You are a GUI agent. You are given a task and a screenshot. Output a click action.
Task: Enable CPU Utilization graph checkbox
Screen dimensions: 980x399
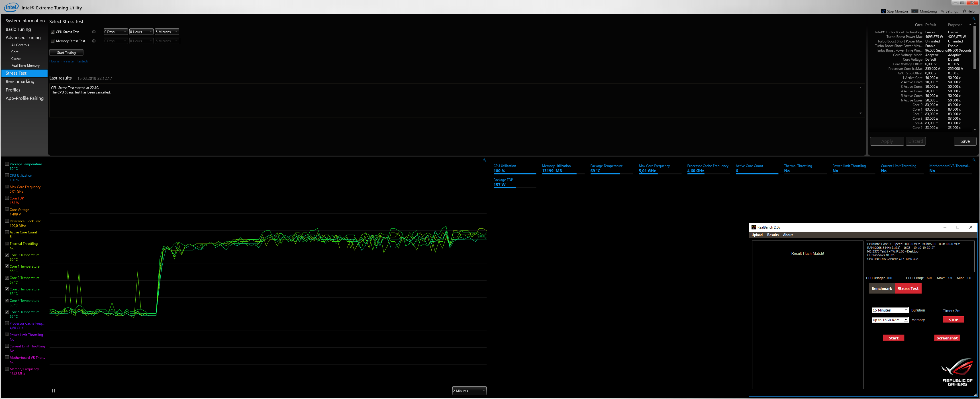point(7,175)
